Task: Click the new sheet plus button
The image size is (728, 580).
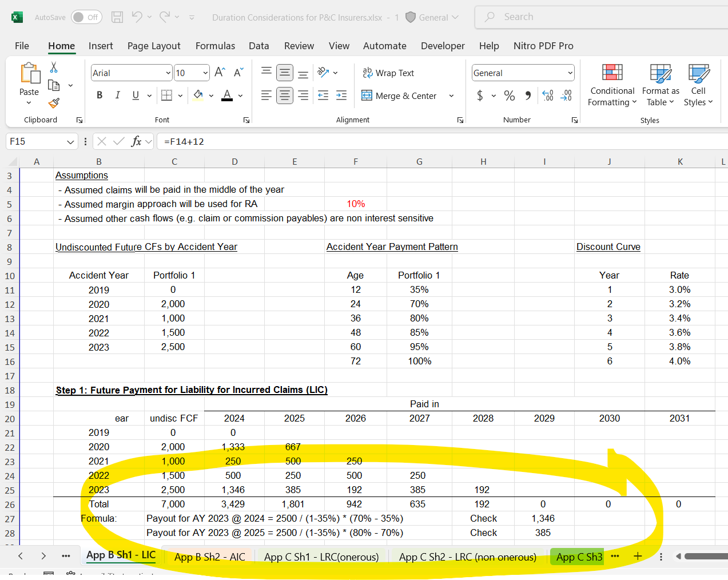Action: 638,556
